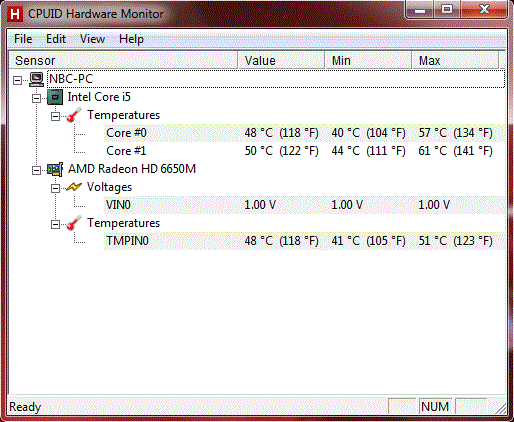This screenshot has width=514, height=422.
Task: Collapse the Intel Core i5 node
Action: (x=36, y=98)
